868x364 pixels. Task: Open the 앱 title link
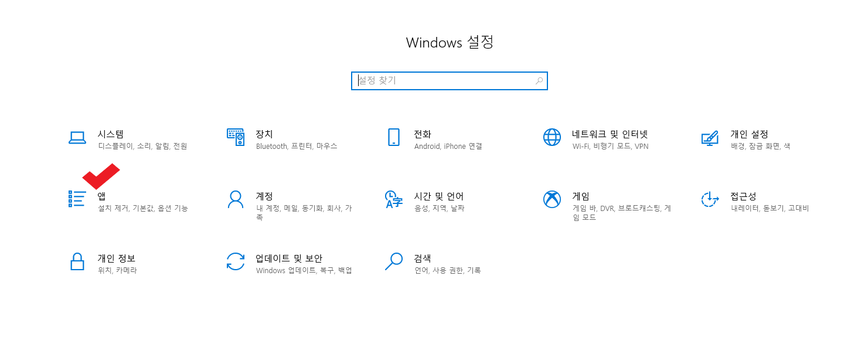click(101, 196)
